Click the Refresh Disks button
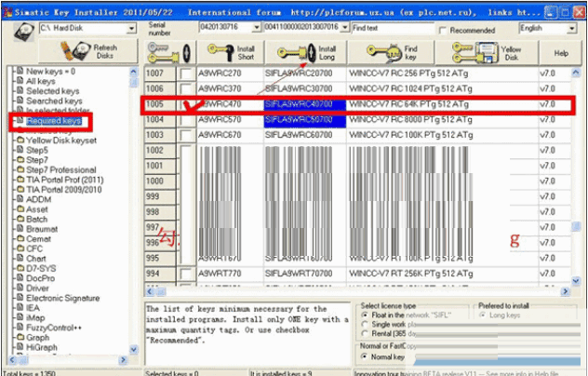This screenshot has width=588, height=376. [93, 52]
